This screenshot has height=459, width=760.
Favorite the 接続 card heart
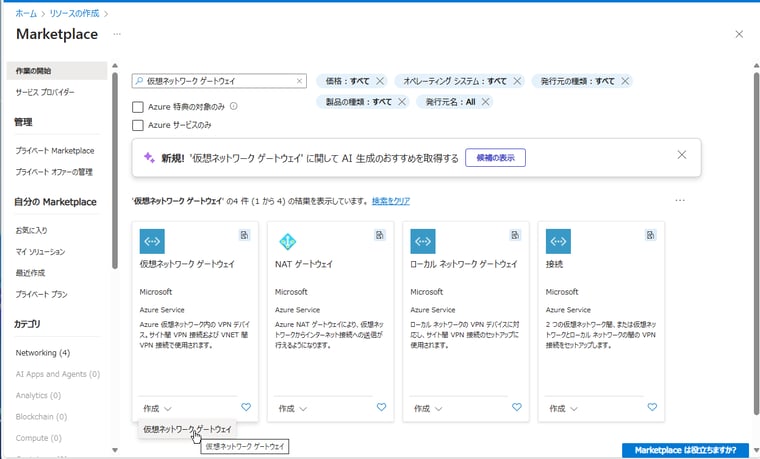652,407
